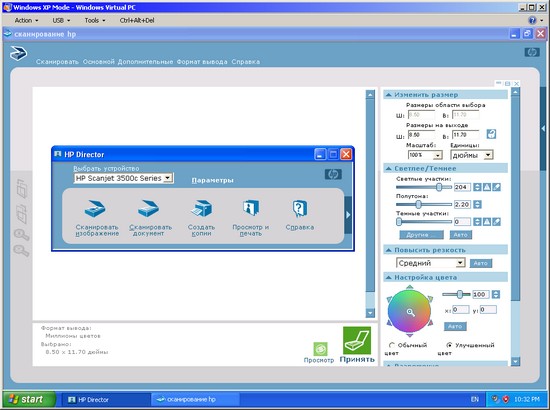Click the Полутона slider handle
This screenshot has width=550, height=410.
pos(418,204)
